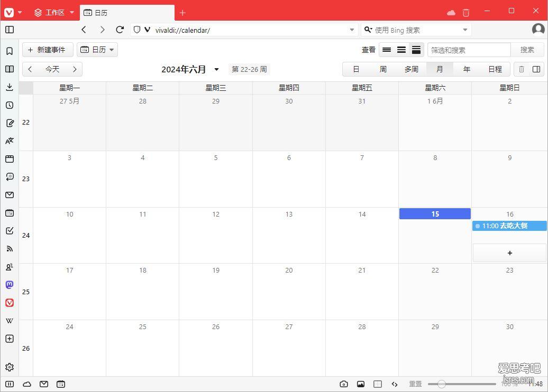Add a new web panel
The width and height of the screenshot is (548, 392).
10,339
